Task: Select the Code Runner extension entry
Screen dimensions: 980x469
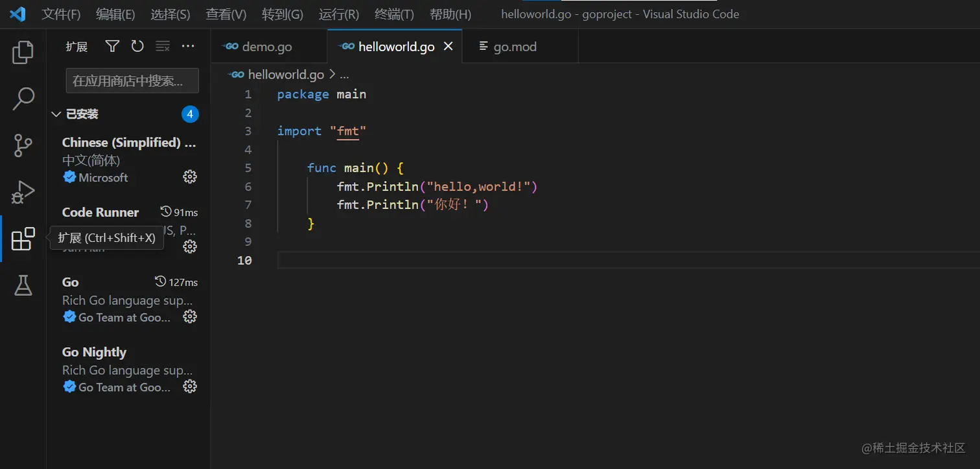Action: 128,230
